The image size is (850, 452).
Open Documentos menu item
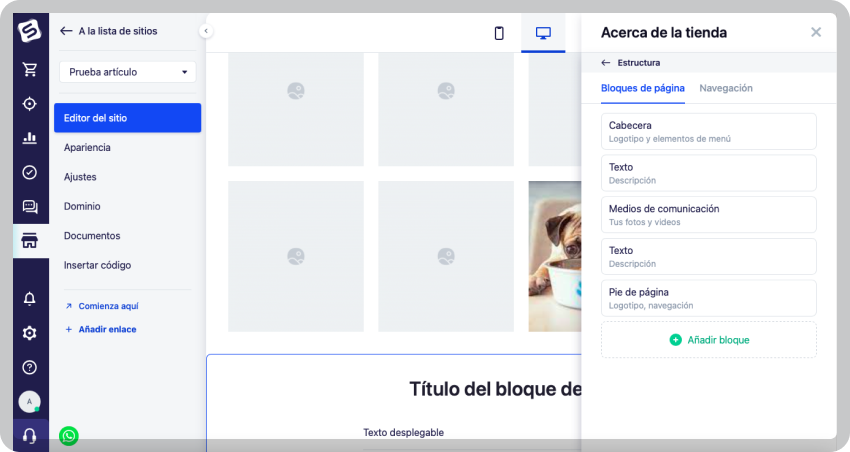(92, 236)
